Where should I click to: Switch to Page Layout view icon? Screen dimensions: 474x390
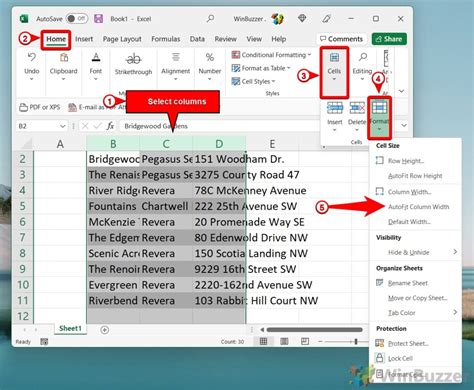284,341
